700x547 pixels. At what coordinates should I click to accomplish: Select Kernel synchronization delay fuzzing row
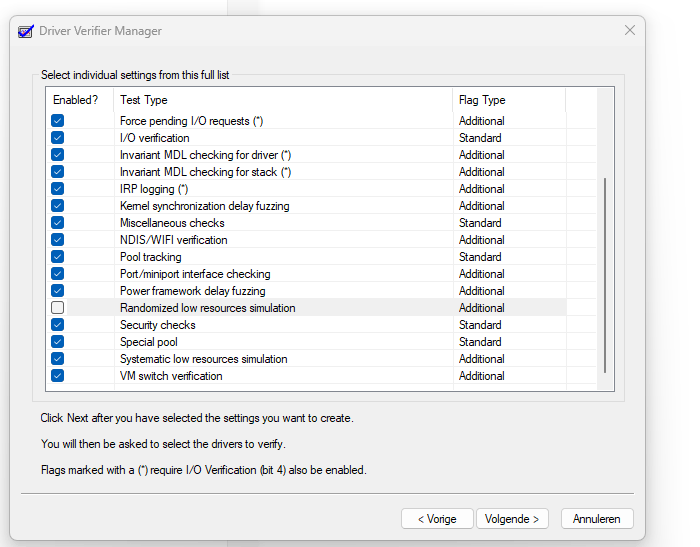click(204, 206)
